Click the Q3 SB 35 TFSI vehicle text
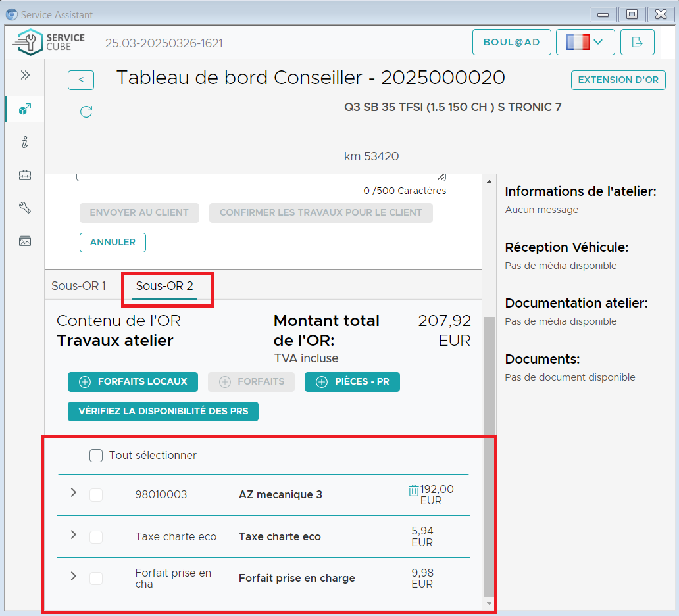The height and width of the screenshot is (616, 679). (x=453, y=107)
